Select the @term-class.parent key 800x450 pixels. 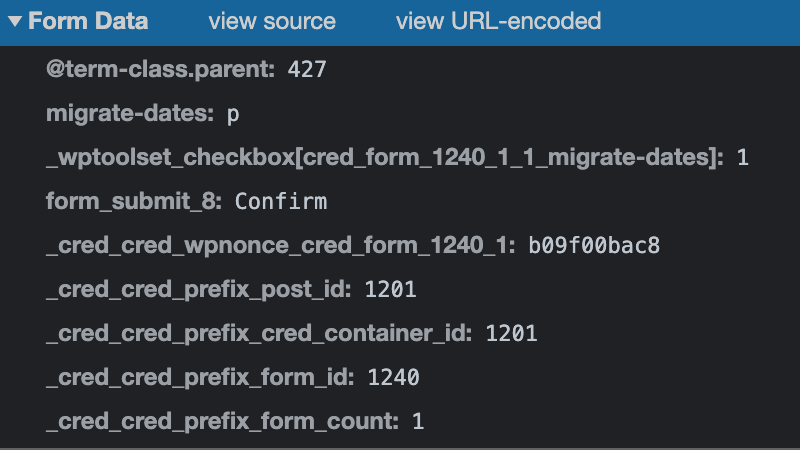pos(161,69)
